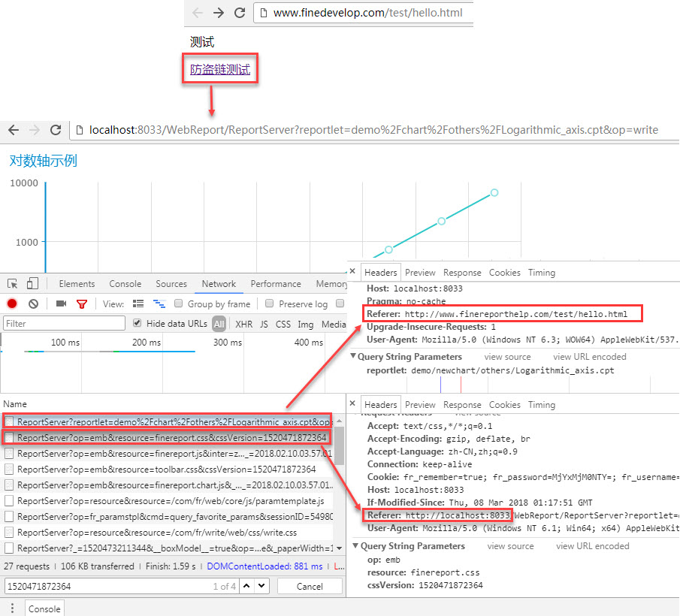Open the Console tab in DevTools
The height and width of the screenshot is (616, 680).
(x=125, y=284)
